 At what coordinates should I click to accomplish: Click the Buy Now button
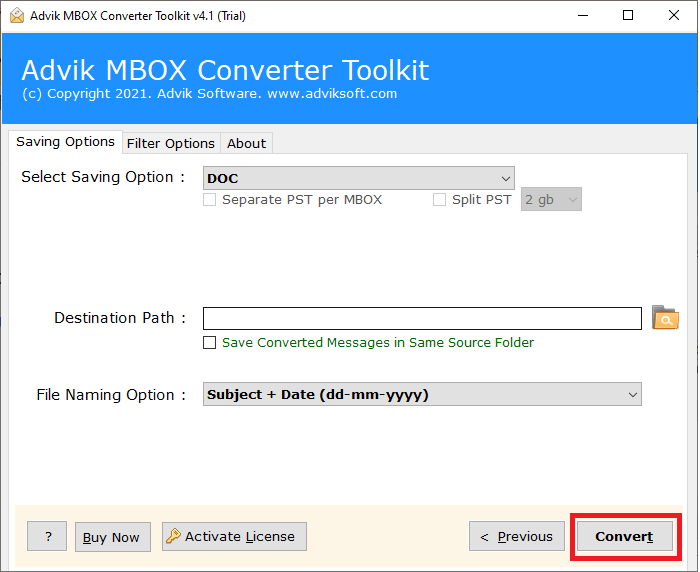pos(112,537)
